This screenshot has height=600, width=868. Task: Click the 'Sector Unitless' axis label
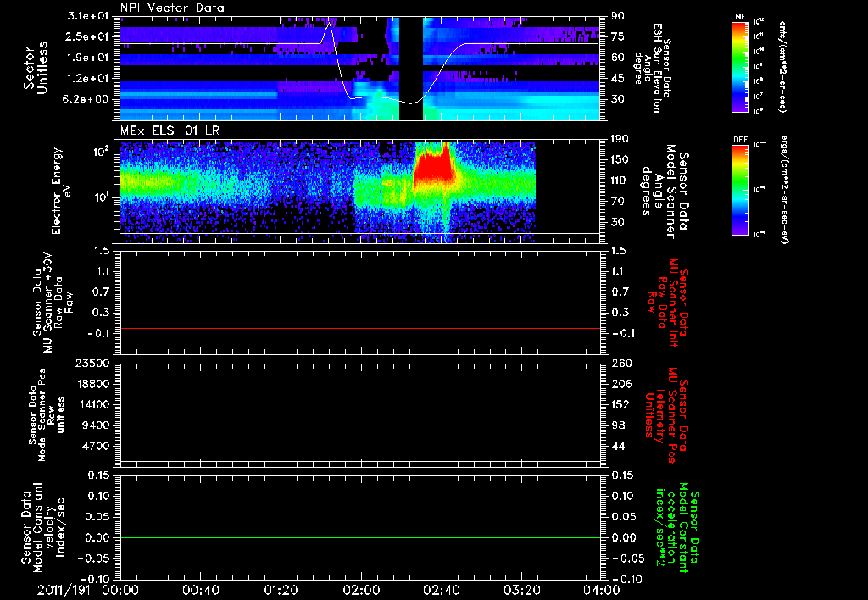click(x=36, y=68)
